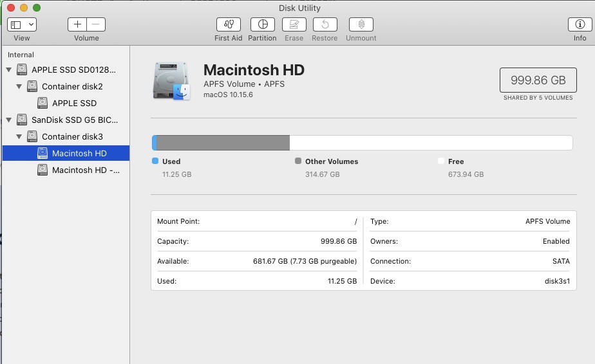Viewport: 595px width, 364px height.
Task: Collapse the SanDisk SSD G5 disk tree
Action: click(x=9, y=120)
